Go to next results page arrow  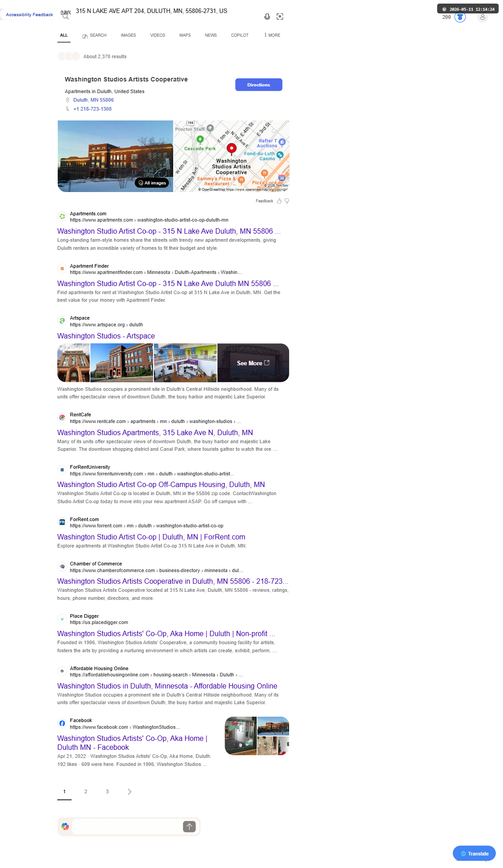pos(129,791)
